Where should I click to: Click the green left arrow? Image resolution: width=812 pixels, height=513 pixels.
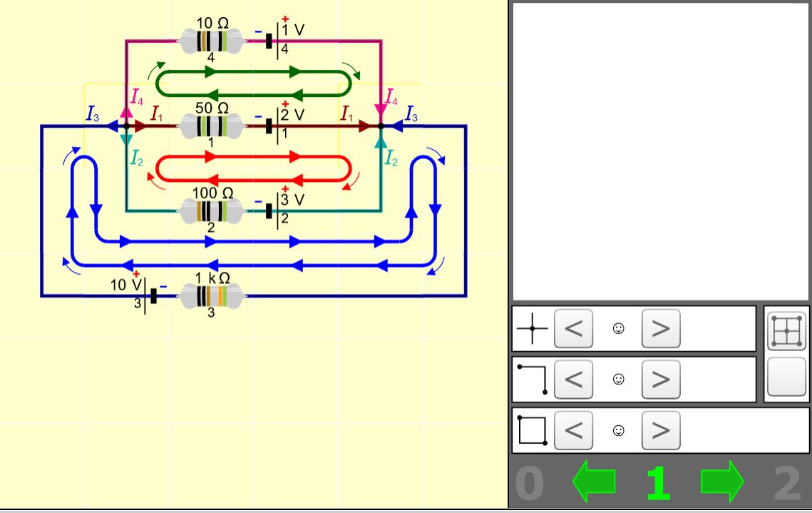click(x=594, y=482)
